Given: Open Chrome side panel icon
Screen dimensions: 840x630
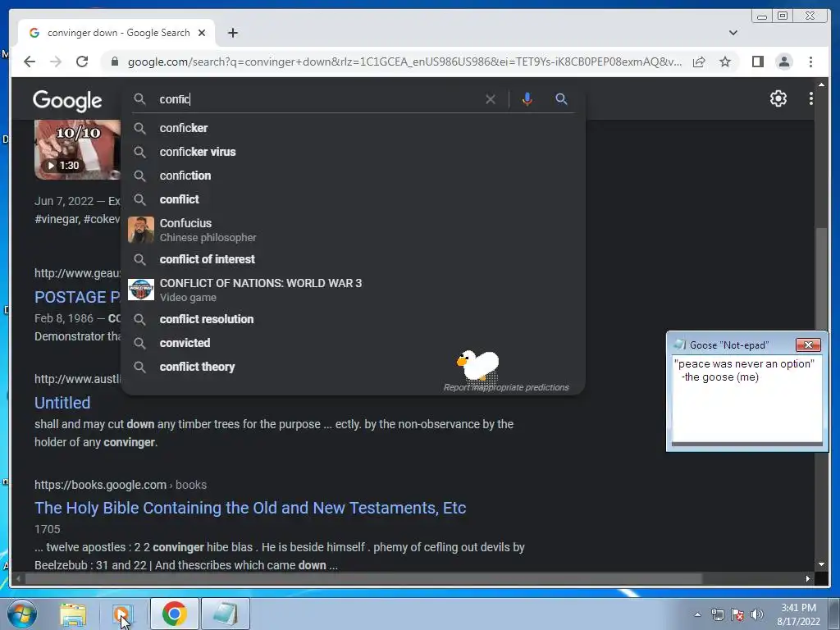Looking at the screenshot, I should [757, 62].
